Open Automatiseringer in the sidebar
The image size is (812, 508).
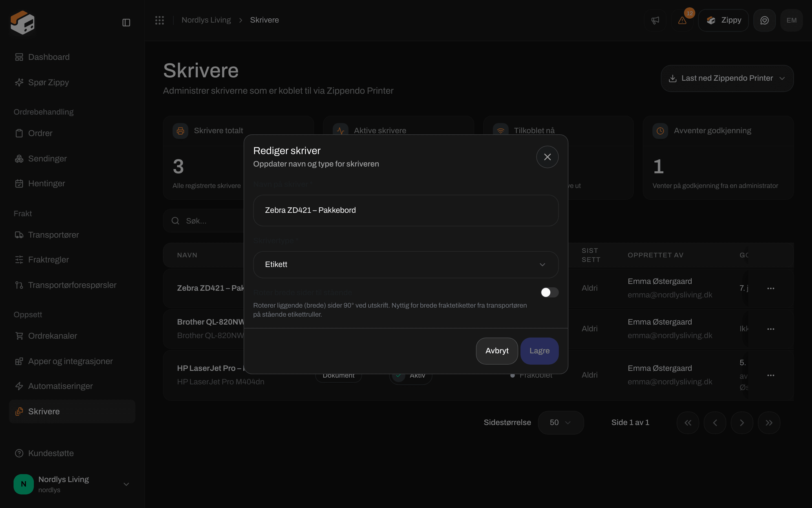click(x=72, y=386)
